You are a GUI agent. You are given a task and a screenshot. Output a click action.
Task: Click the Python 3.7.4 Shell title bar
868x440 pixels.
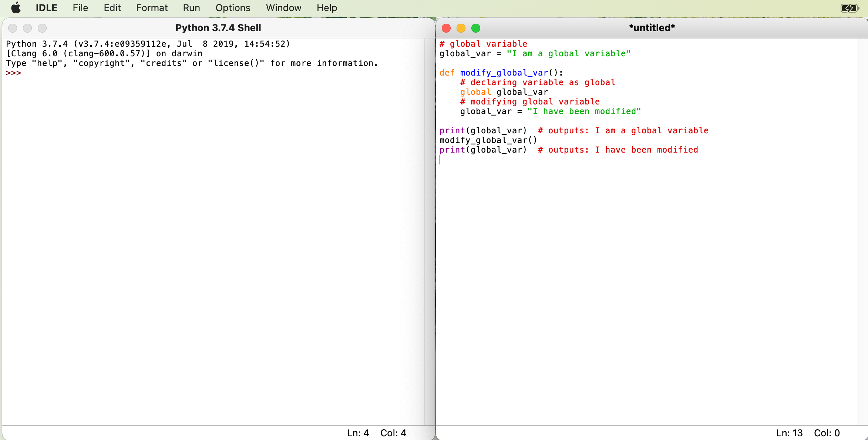[218, 28]
